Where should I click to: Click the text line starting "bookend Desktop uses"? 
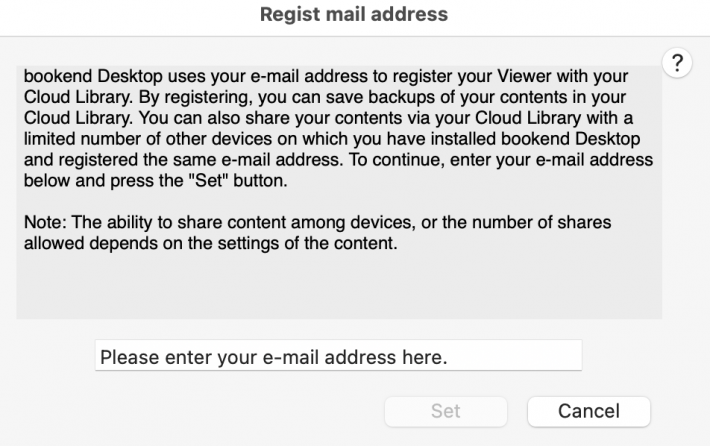(x=326, y=76)
